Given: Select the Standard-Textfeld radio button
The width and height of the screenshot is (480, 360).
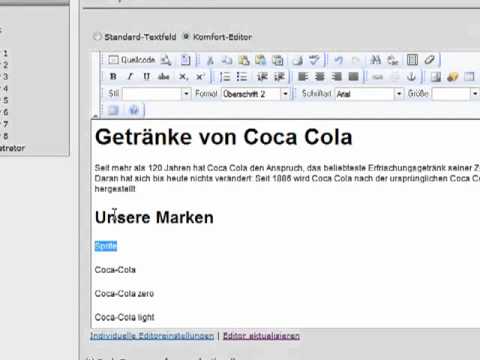Looking at the screenshot, I should coord(97,36).
